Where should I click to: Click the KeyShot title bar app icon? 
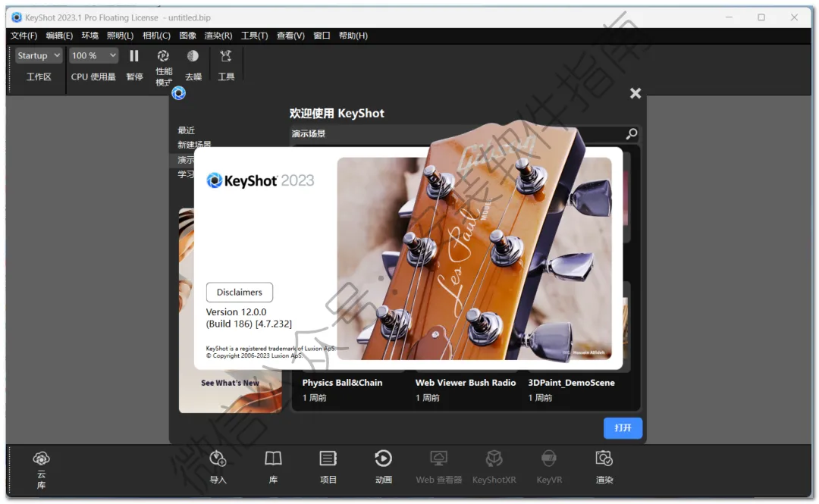click(17, 17)
